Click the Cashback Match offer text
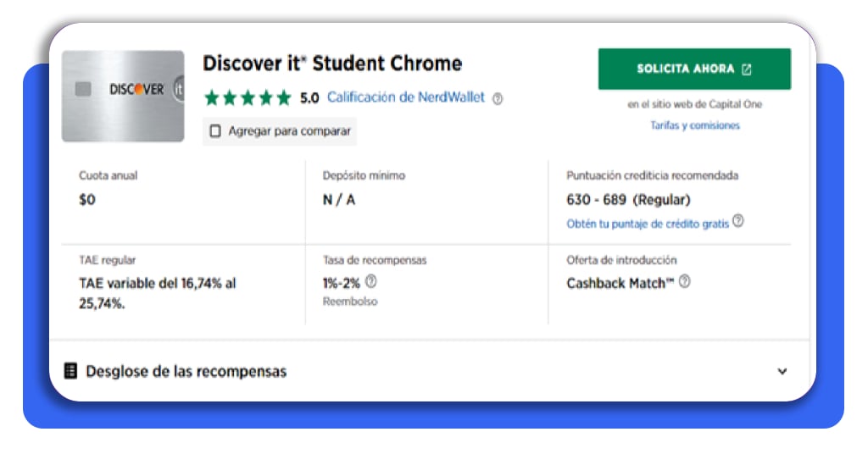The image size is (868, 454). click(620, 283)
